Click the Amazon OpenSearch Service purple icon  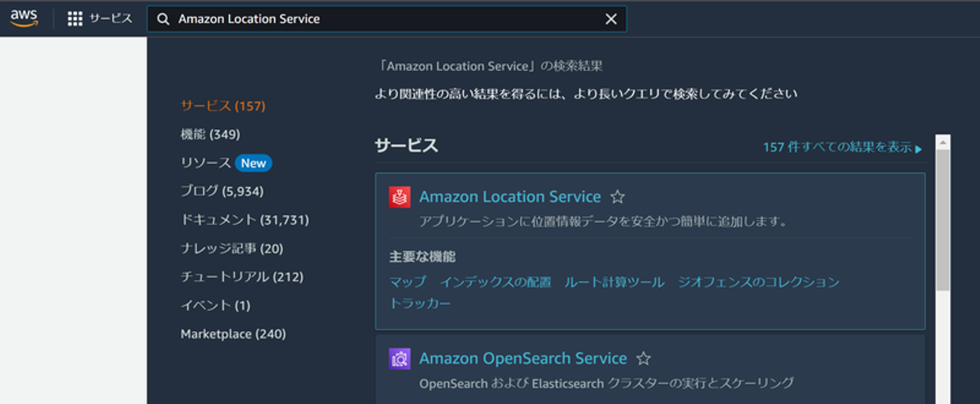pos(399,358)
